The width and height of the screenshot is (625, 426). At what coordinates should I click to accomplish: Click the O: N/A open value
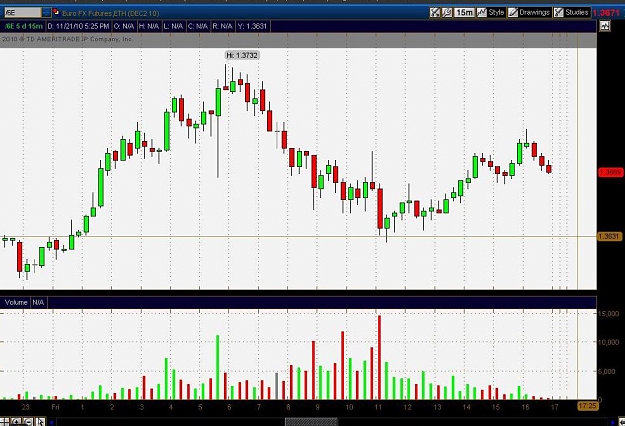click(x=124, y=26)
